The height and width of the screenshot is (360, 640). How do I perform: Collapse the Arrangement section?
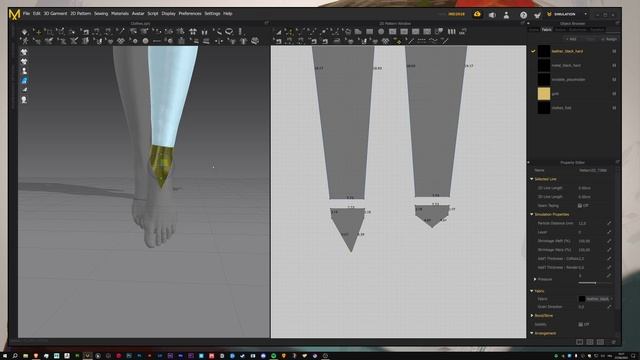[x=532, y=333]
